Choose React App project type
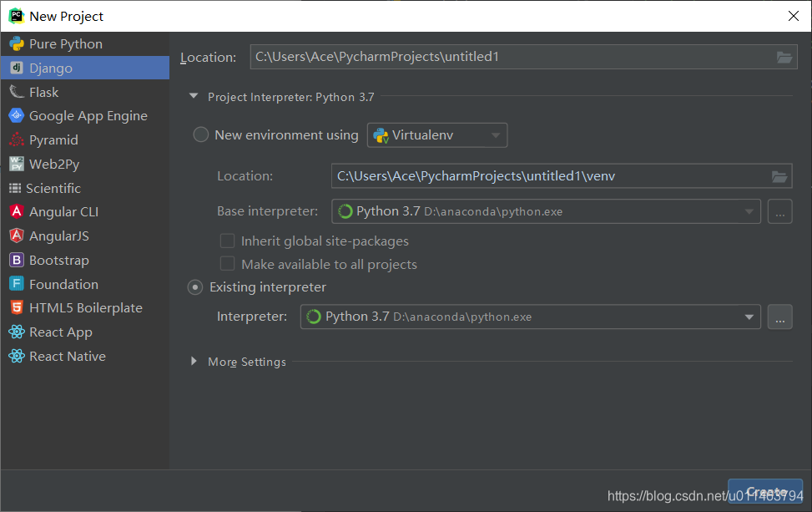The height and width of the screenshot is (512, 812). point(85,332)
